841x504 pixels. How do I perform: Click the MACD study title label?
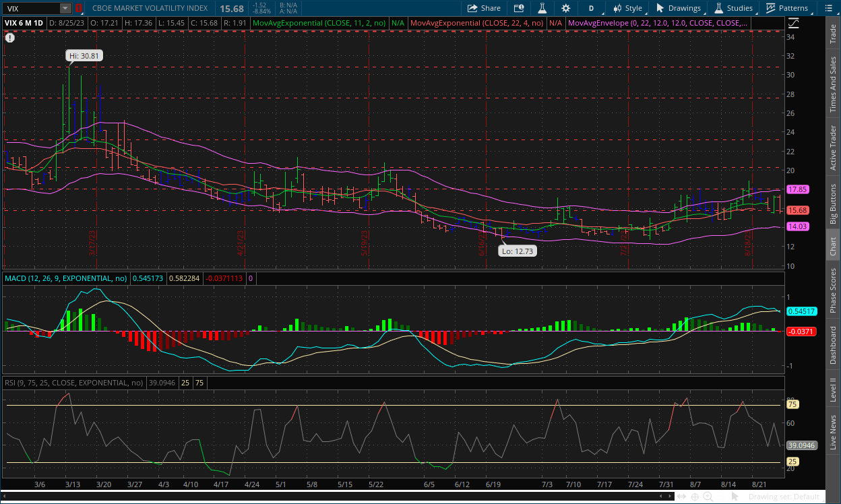(65, 278)
